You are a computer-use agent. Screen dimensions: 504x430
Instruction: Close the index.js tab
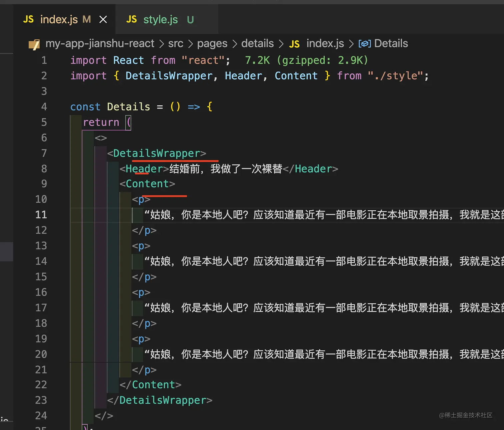[x=103, y=20]
